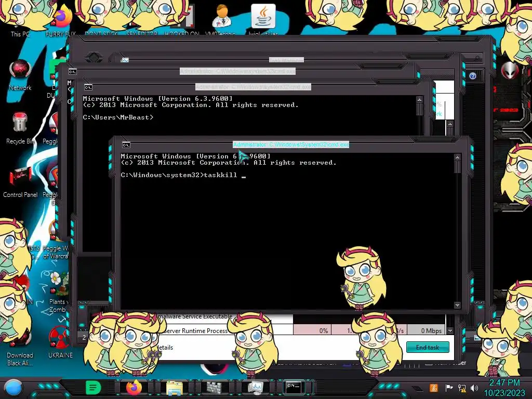Click title bar of the C:\Users\MrBeast cmd window
Screen dimensions: 532x399
point(253,87)
